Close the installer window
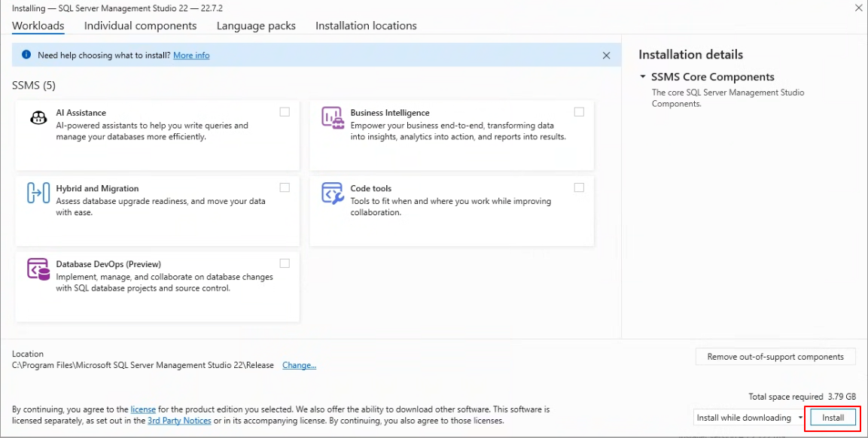Image resolution: width=868 pixels, height=438 pixels. [858, 8]
